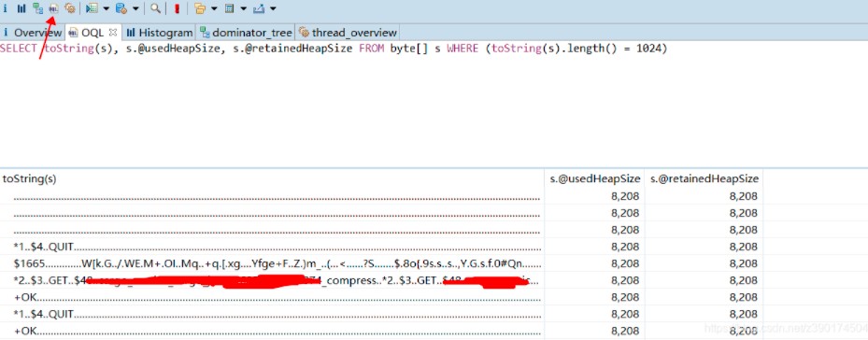Screen dimensions: 868x340
Task: Open the Histogram toolbar icon
Action: coord(21,8)
